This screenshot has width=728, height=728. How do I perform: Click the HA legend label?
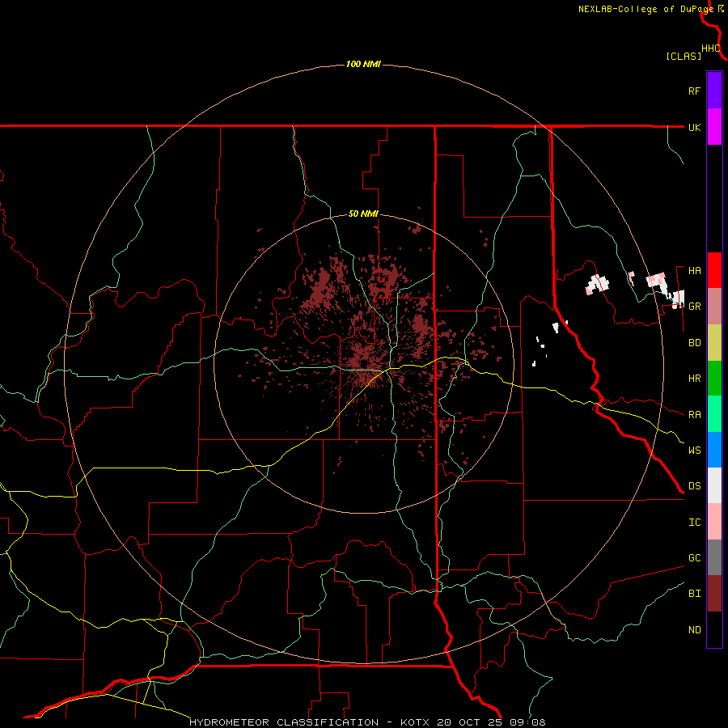coord(694,270)
